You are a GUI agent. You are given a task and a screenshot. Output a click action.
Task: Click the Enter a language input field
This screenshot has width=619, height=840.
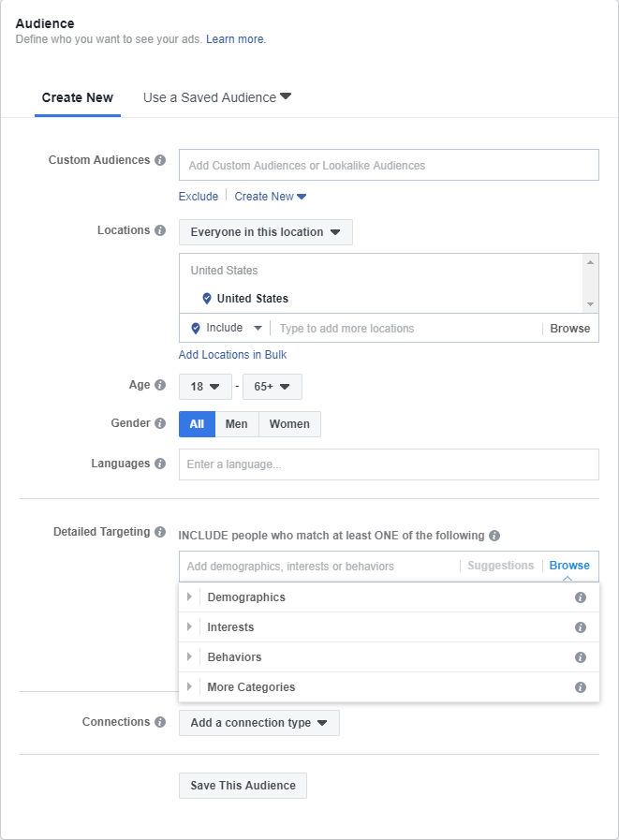pyautogui.click(x=389, y=464)
